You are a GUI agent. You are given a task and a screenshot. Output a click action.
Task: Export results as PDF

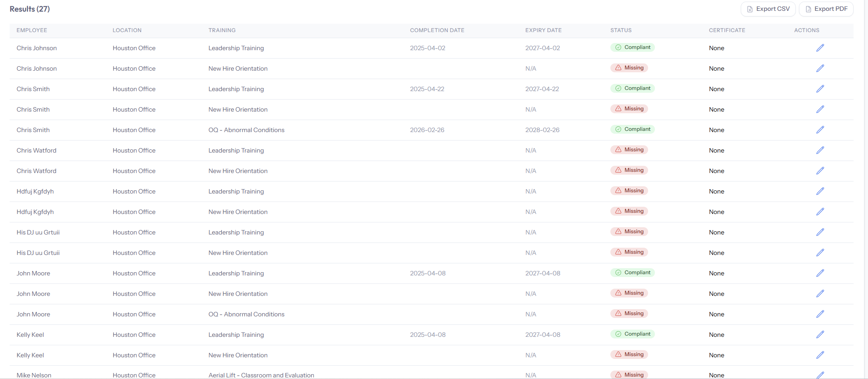click(x=826, y=9)
